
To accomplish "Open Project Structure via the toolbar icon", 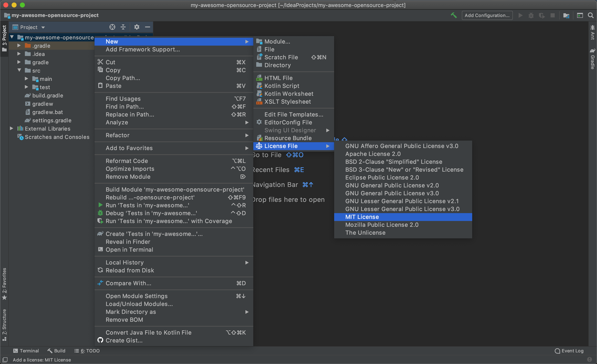I will coord(566,15).
